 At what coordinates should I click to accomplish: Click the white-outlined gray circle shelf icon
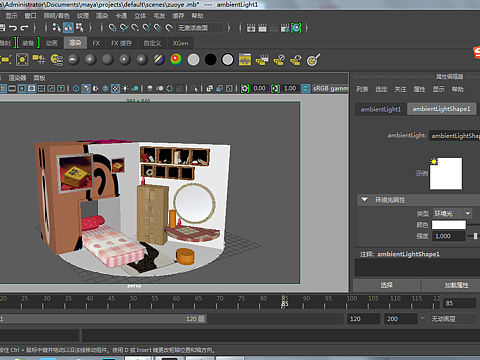coord(228,60)
